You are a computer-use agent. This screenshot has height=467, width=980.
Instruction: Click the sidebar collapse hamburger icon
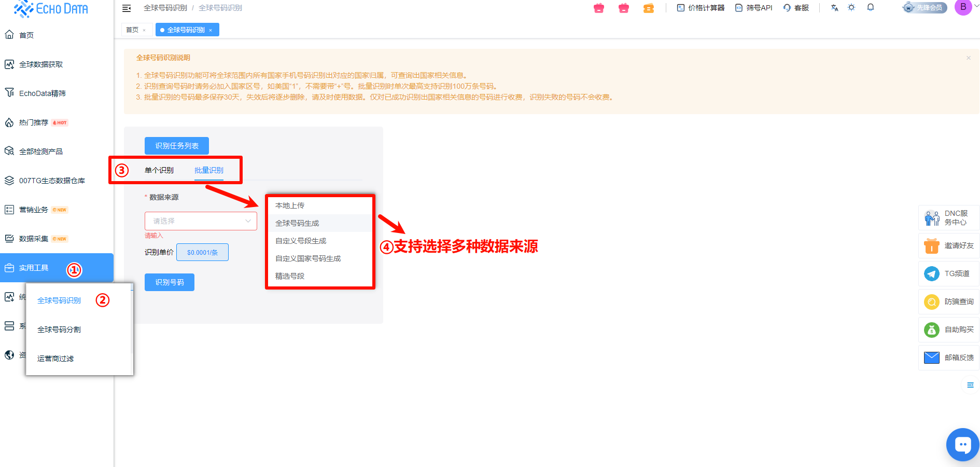(127, 8)
